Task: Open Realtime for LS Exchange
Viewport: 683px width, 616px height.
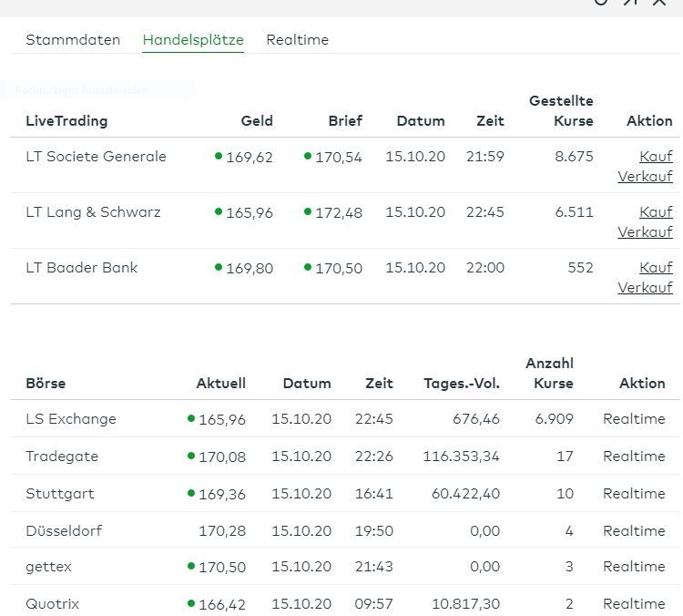Action: [634, 419]
